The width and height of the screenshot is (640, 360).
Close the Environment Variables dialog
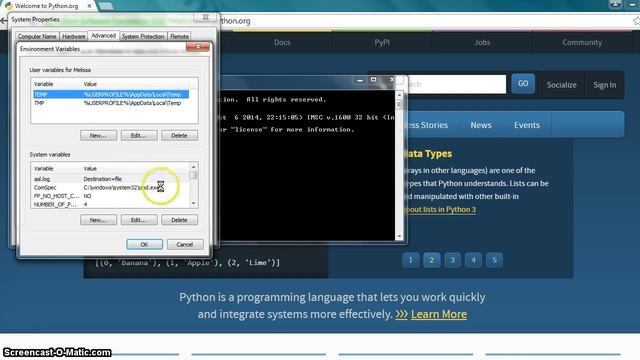point(198,47)
